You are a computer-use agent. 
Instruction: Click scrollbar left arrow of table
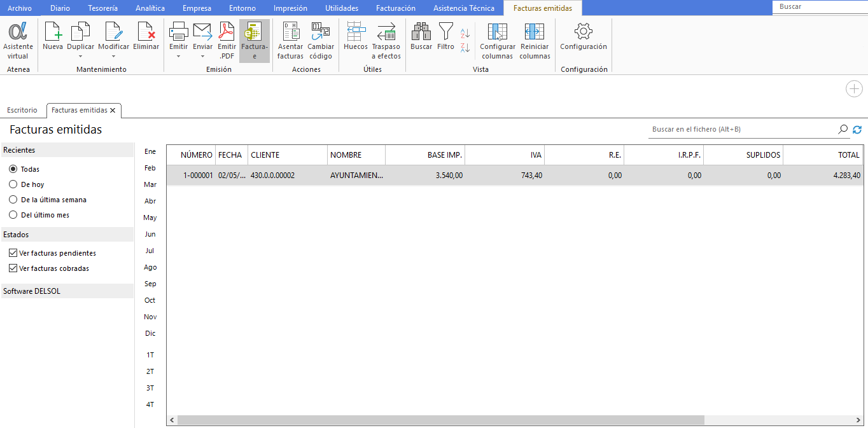tap(172, 420)
